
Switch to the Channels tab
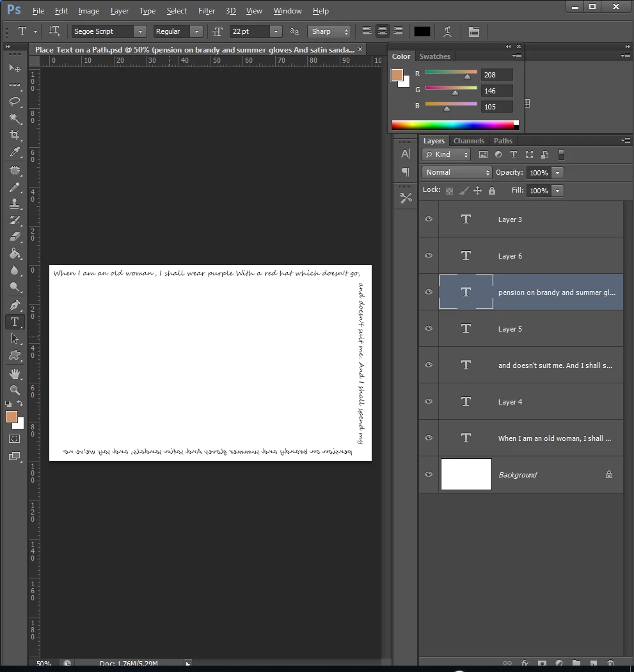469,141
